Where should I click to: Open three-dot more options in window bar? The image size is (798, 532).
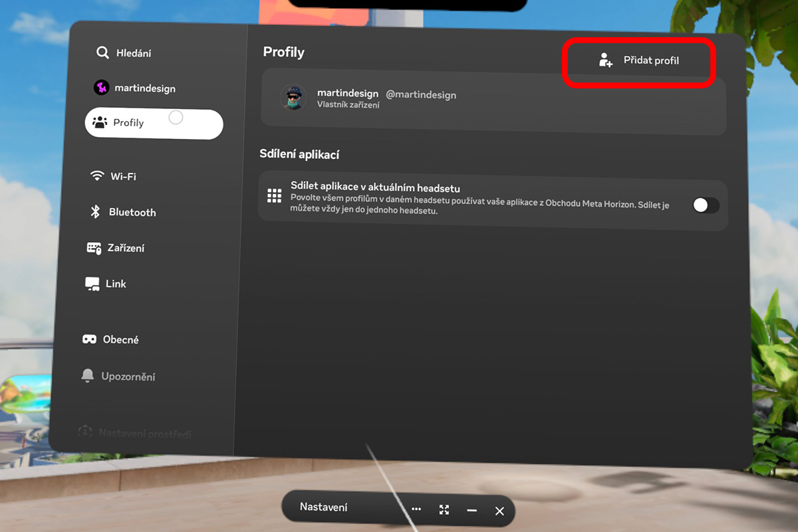(x=416, y=509)
